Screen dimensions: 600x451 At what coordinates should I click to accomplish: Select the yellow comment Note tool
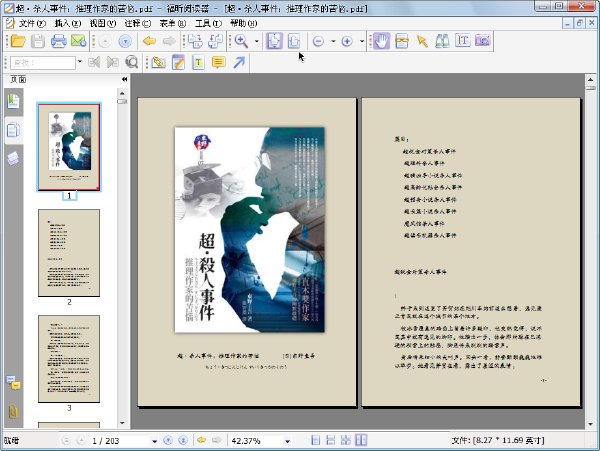pos(218,62)
